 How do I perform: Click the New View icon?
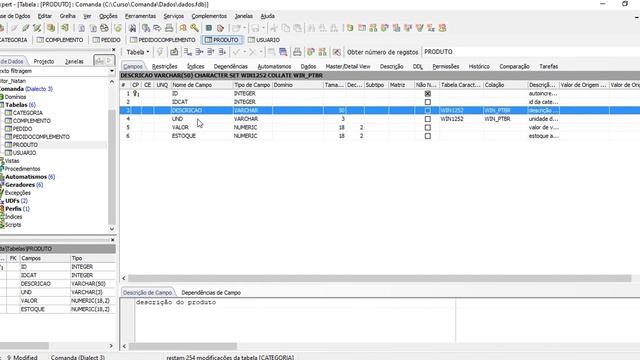pyautogui.click(x=373, y=28)
